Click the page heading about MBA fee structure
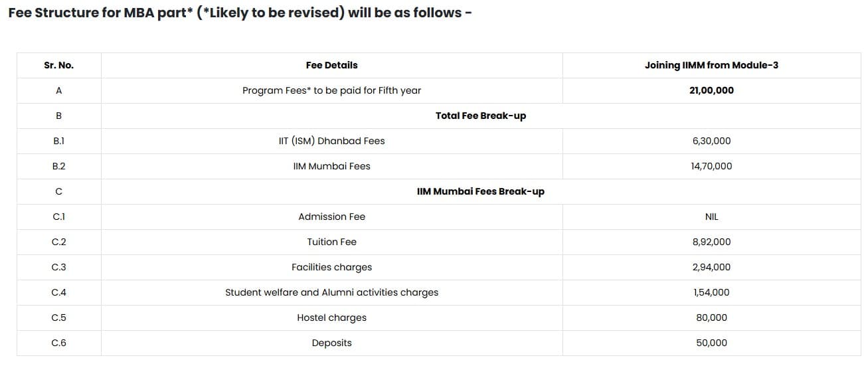This screenshot has height=370, width=868. [x=240, y=13]
